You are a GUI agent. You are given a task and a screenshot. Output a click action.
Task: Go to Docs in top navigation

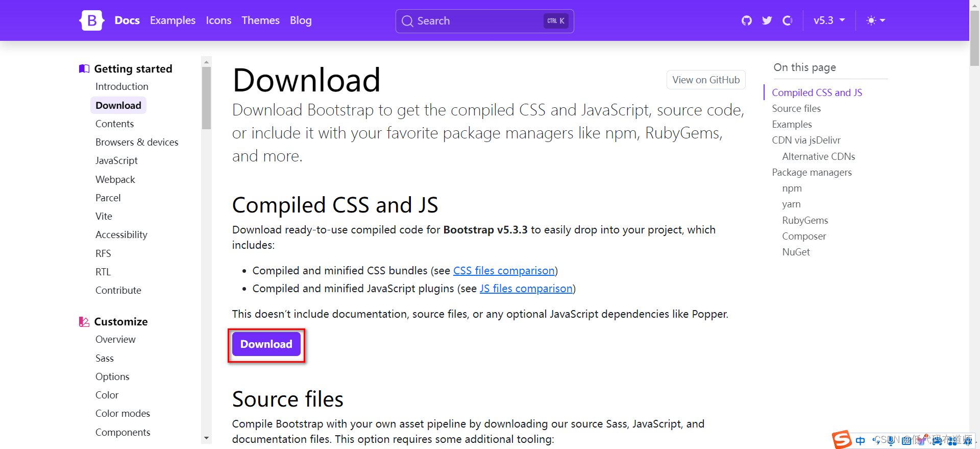pos(127,20)
